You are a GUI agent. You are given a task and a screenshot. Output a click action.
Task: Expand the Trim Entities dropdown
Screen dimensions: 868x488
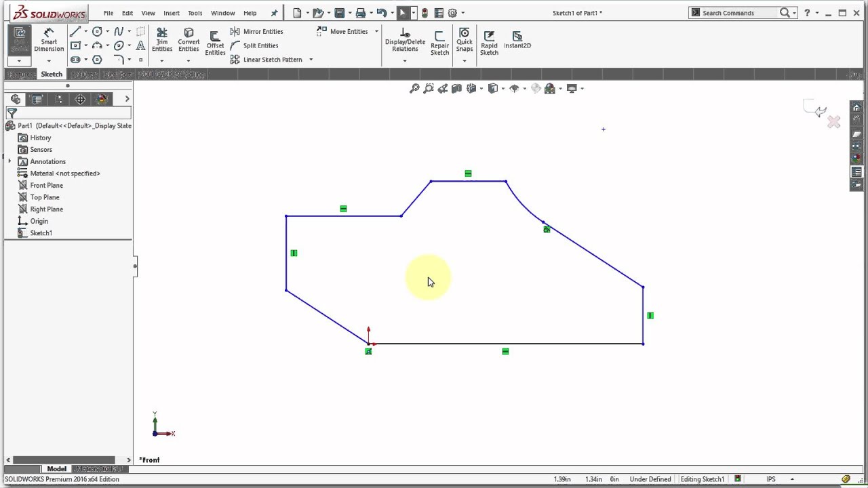coord(162,61)
